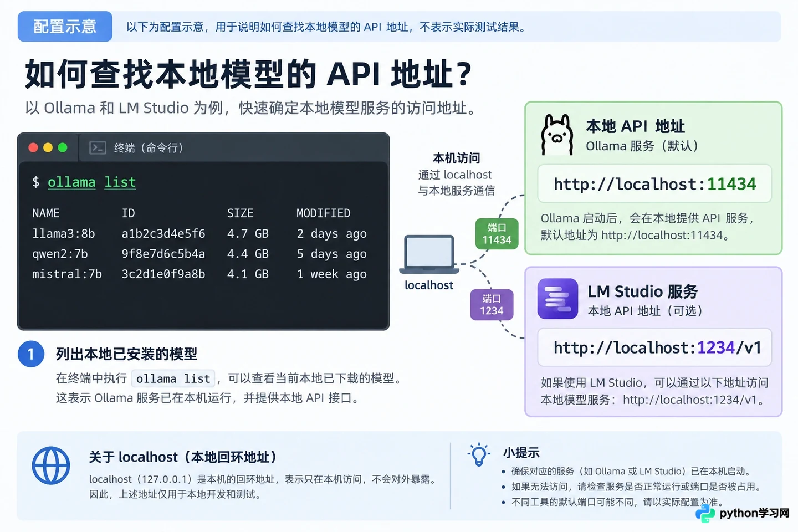Click the terminal prompt icon in title bar
This screenshot has width=798, height=532.
pos(98,147)
